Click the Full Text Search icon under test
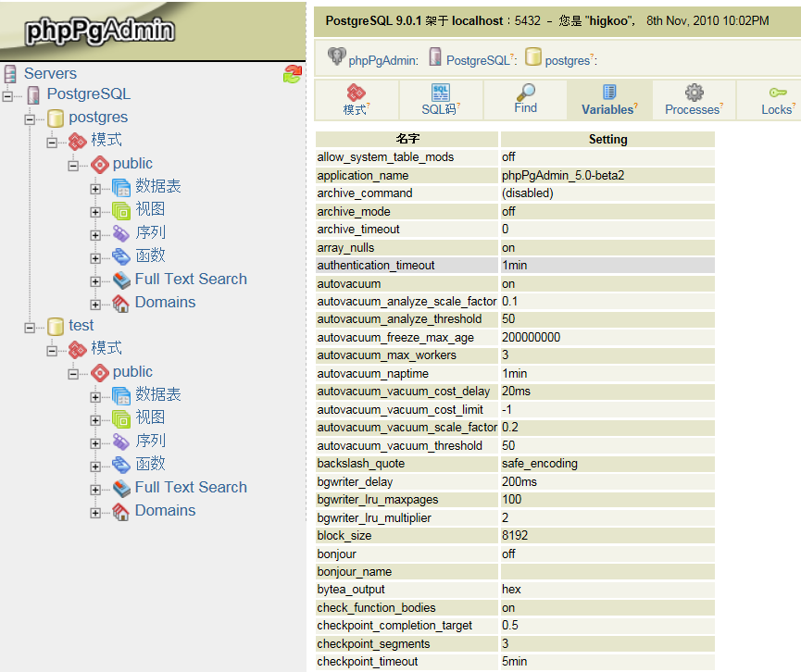 pyautogui.click(x=121, y=488)
